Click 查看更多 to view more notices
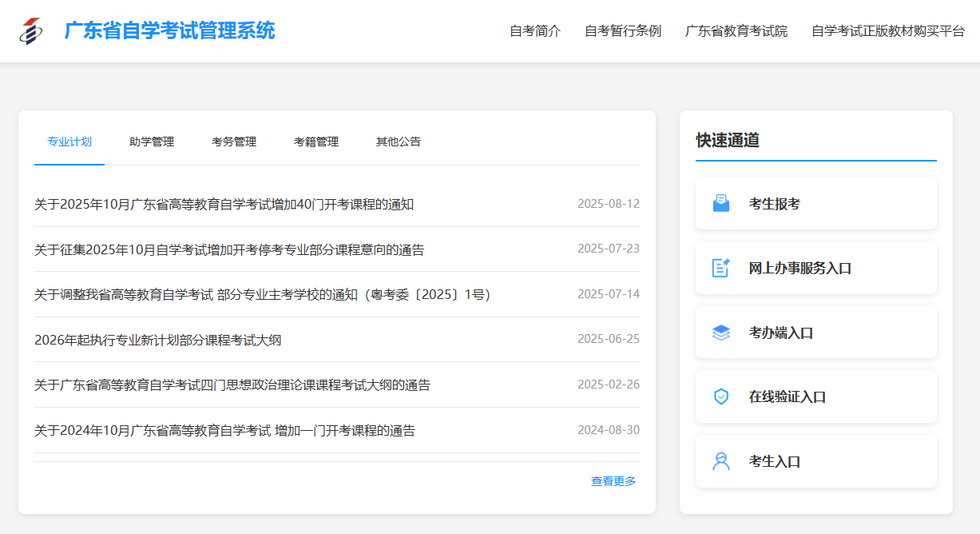980x534 pixels. (613, 481)
